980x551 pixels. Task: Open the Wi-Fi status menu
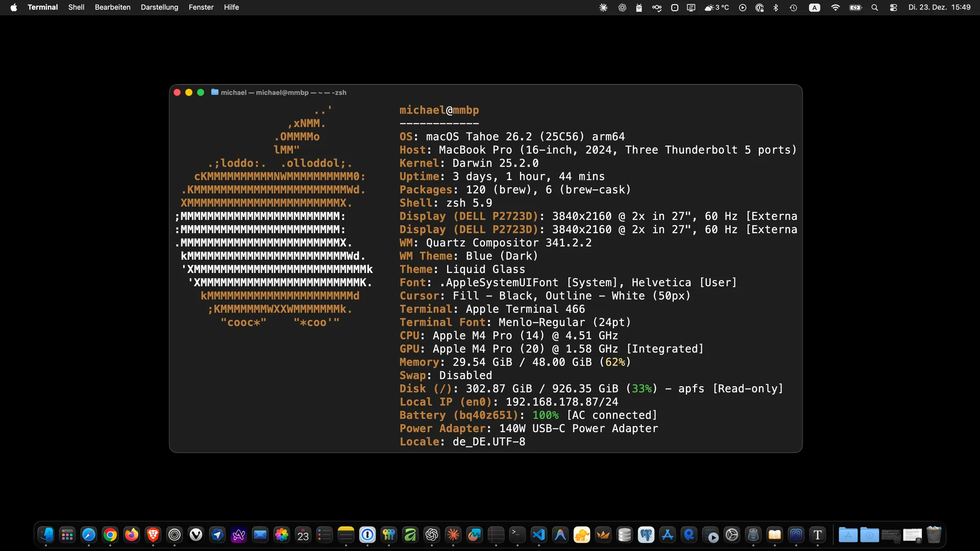(836, 7)
